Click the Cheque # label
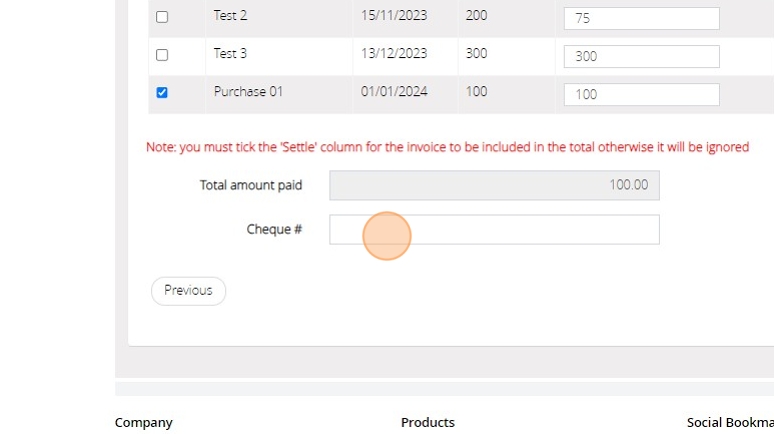Viewport: 774px width, 434px height. (274, 230)
